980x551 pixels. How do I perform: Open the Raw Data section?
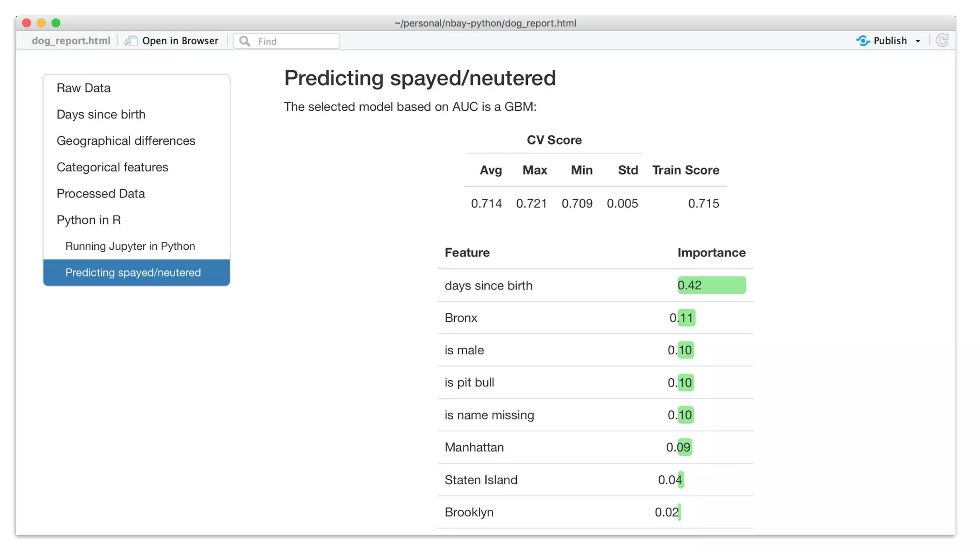84,88
